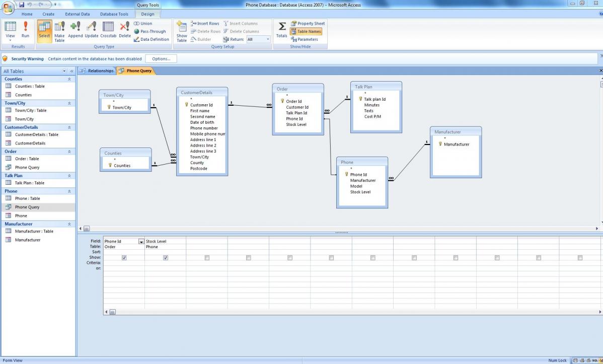The height and width of the screenshot is (364, 603).
Task: Open the Phone Id field dropdown arrow
Action: click(x=141, y=242)
